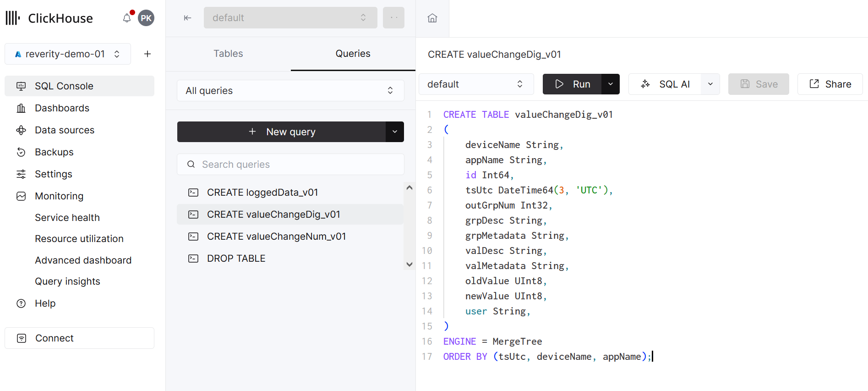
Task: Click the SQL AI button
Action: [665, 84]
